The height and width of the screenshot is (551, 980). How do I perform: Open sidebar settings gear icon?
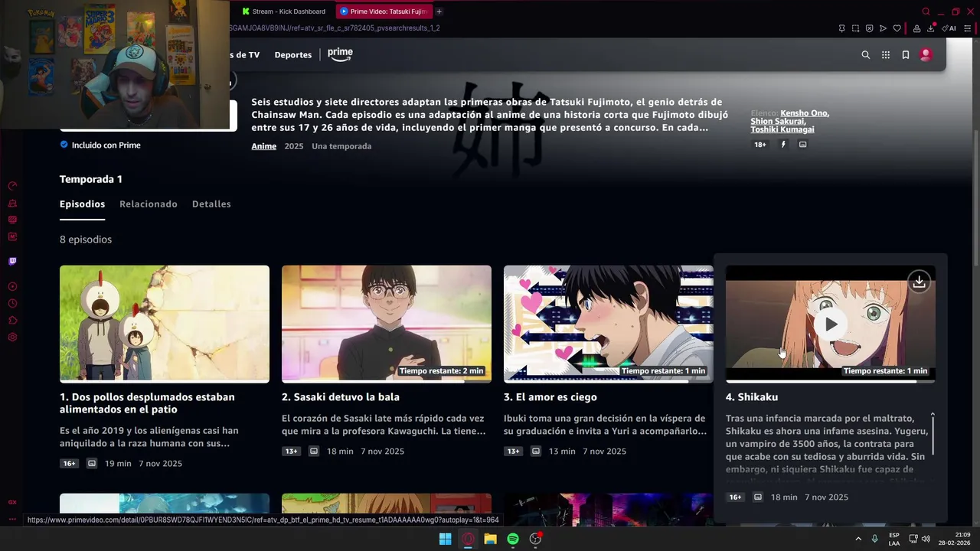12,337
